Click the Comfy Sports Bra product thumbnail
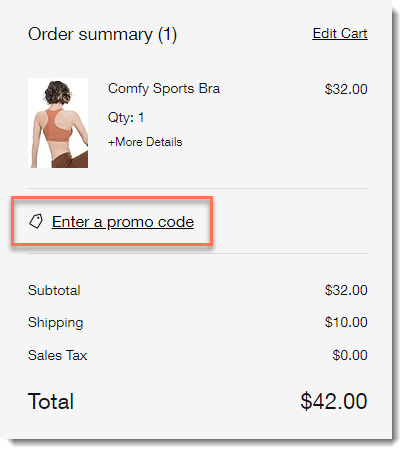This screenshot has width=407, height=454. 58,123
